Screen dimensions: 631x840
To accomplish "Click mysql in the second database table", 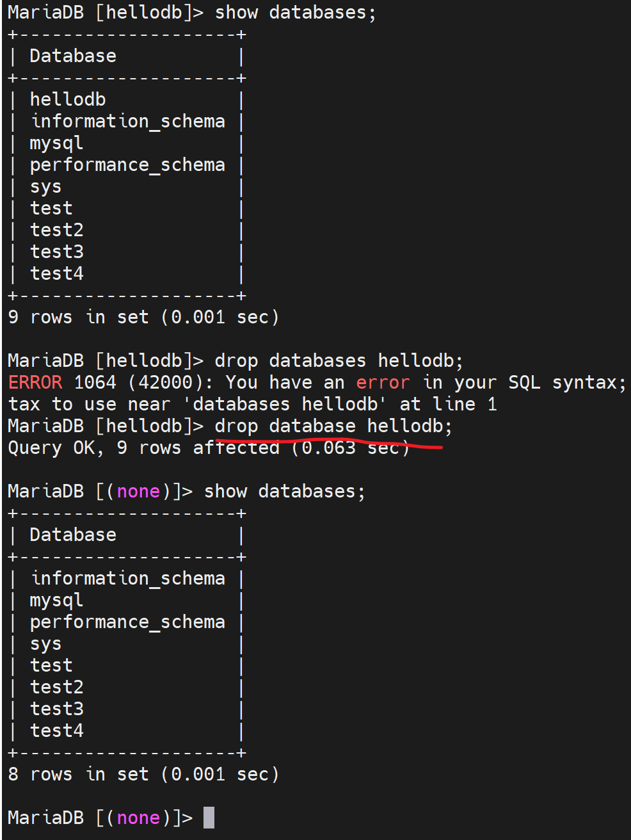I will click(56, 600).
